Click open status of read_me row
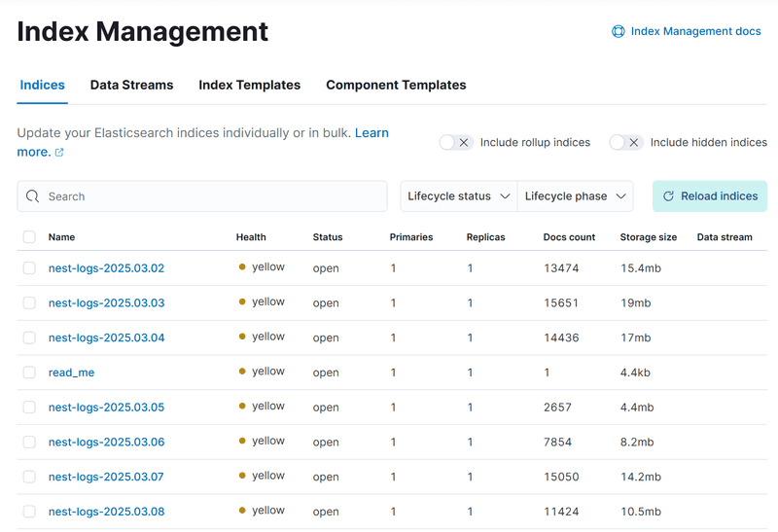The height and width of the screenshot is (532, 778). (x=326, y=372)
